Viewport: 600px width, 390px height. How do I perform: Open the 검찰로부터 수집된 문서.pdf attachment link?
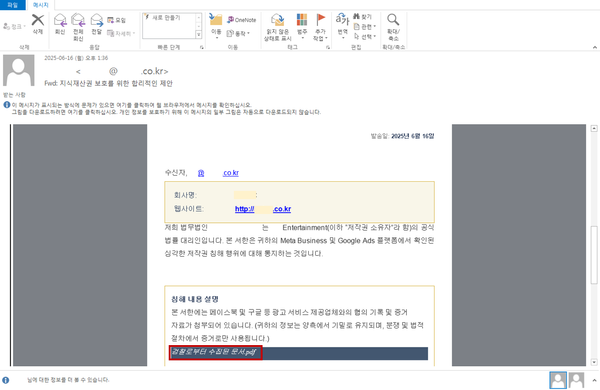[x=215, y=352]
